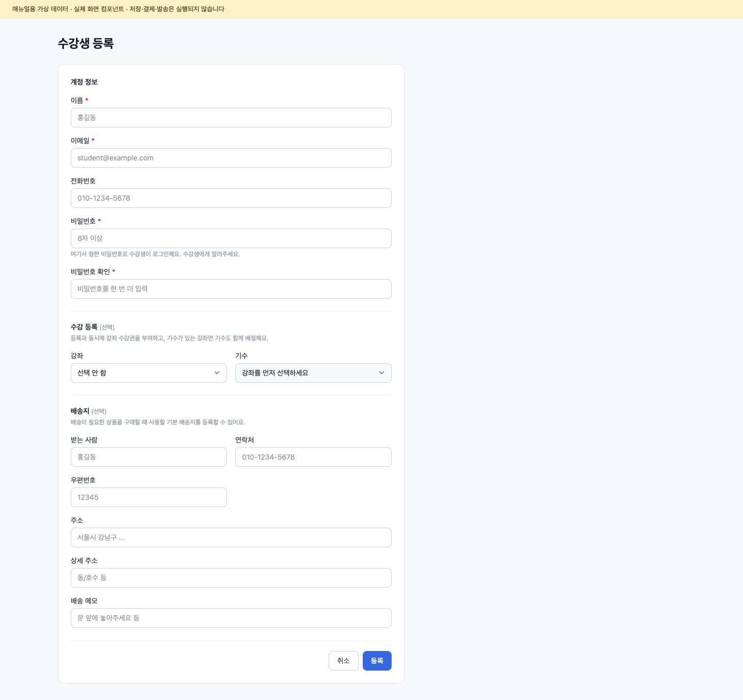The width and height of the screenshot is (743, 700).
Task: Click the 수강 등록 section title
Action: click(x=84, y=327)
